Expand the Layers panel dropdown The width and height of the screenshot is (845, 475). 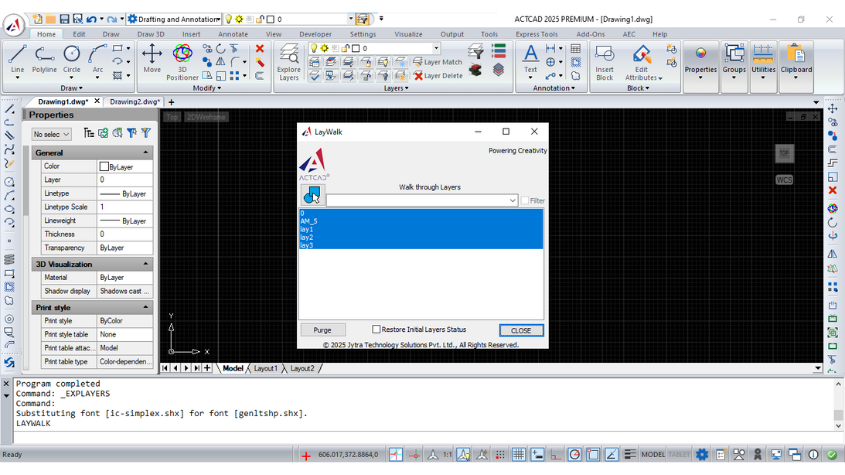(396, 88)
